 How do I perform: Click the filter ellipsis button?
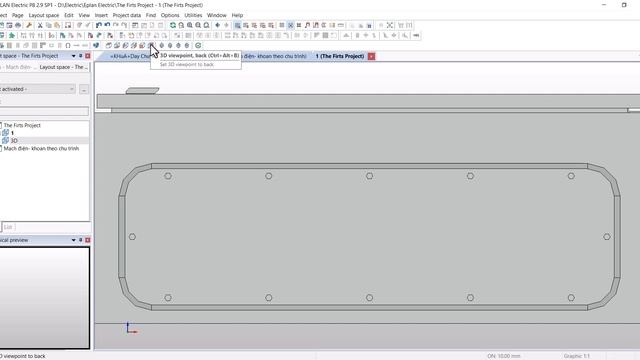pos(84,89)
